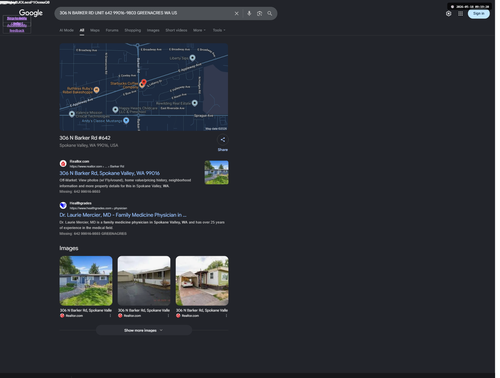The width and height of the screenshot is (500, 378).
Task: Click the 'Spokane Valley, WA 99016, USA' text
Action: (x=89, y=145)
